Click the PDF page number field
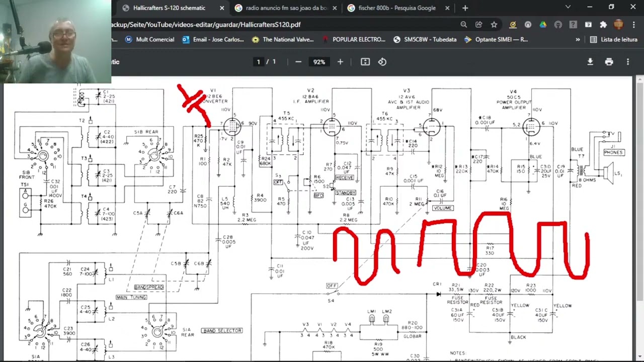The image size is (644, 362). tap(259, 62)
